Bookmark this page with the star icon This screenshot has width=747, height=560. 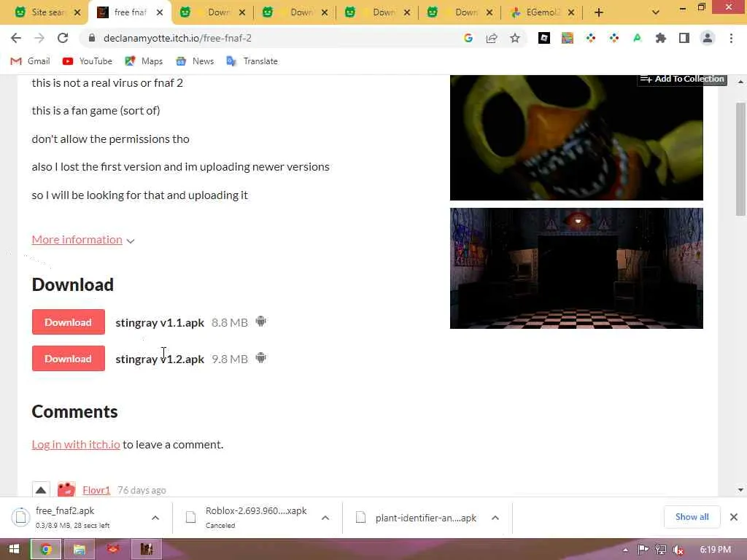click(515, 38)
